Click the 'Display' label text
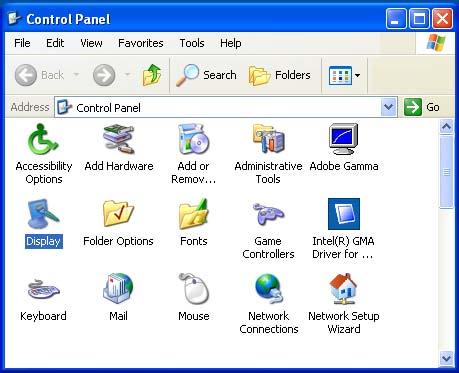 pyautogui.click(x=43, y=241)
